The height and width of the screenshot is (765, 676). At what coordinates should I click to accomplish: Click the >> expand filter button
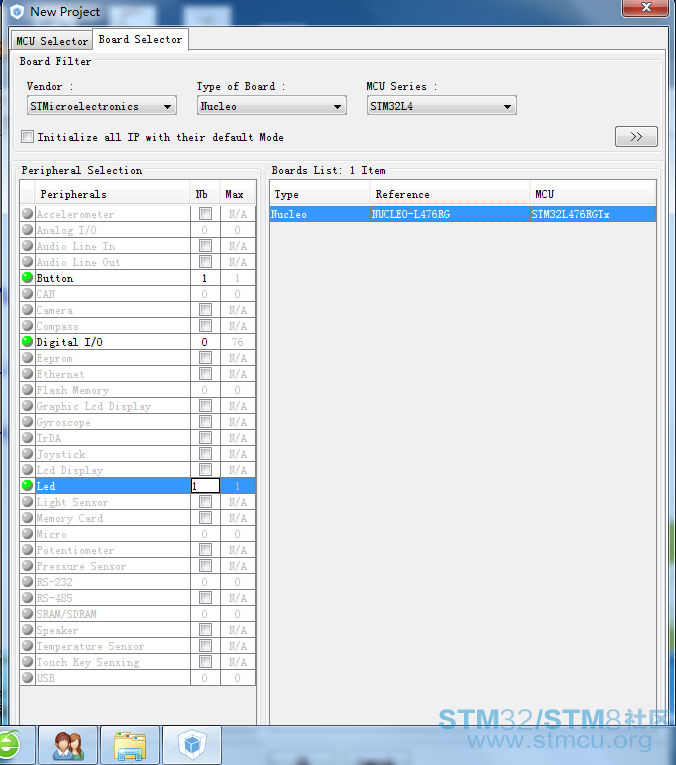click(636, 137)
